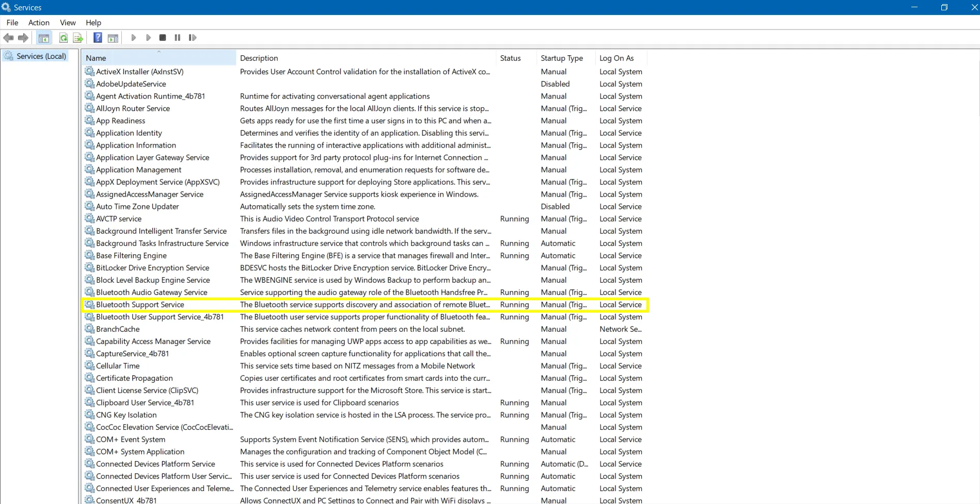Click the Network Se... log-on cell of BranchCache
Screen dimensions: 980x504
[621, 329]
